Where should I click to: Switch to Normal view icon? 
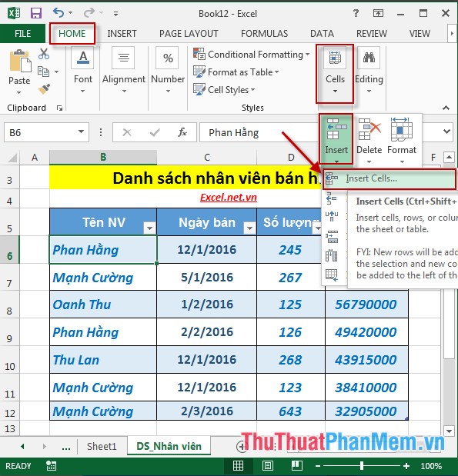tap(238, 465)
